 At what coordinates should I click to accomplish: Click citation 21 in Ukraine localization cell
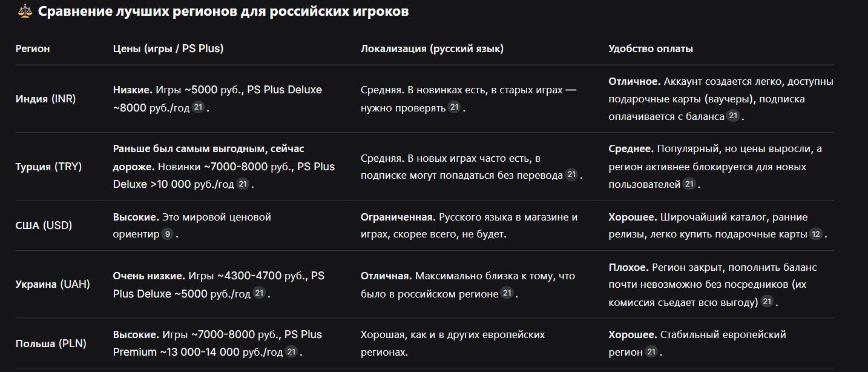pos(507,293)
